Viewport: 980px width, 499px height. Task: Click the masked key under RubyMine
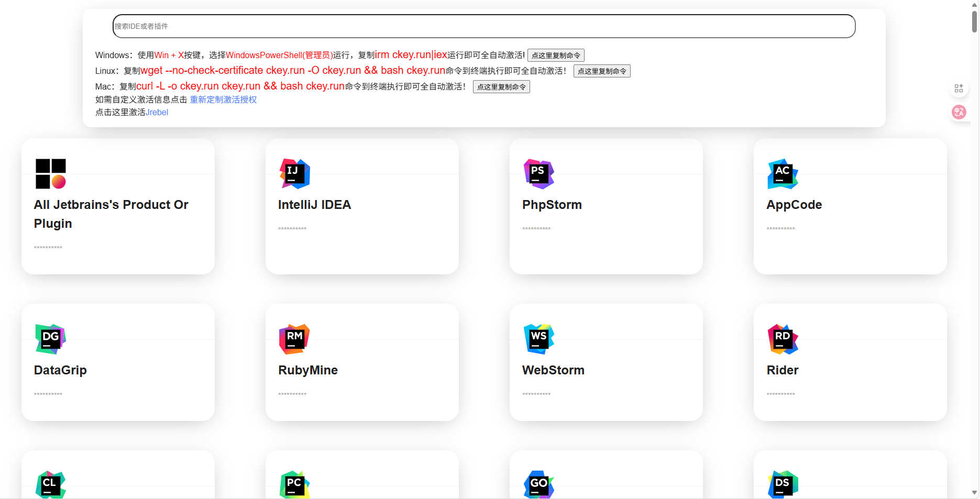click(x=292, y=394)
